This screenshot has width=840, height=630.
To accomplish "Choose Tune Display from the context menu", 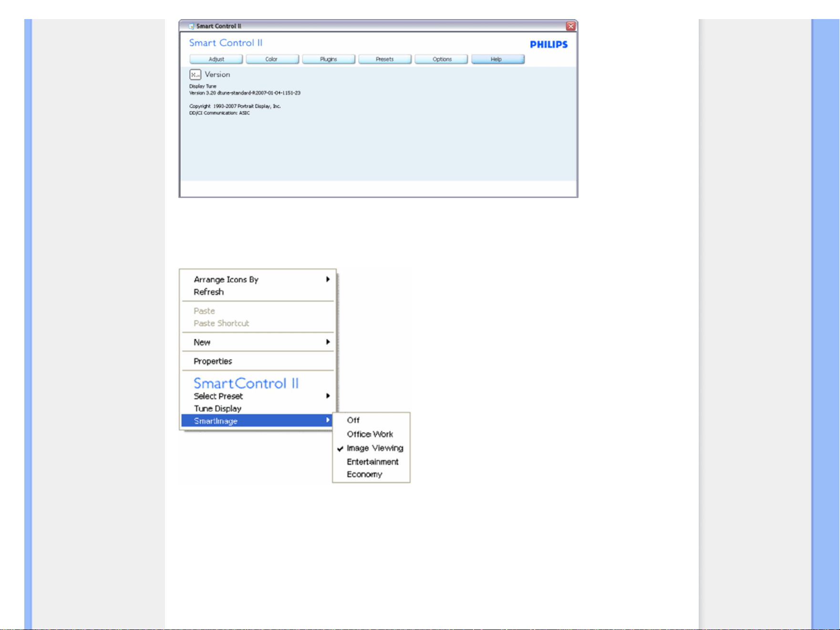I will coord(258,409).
